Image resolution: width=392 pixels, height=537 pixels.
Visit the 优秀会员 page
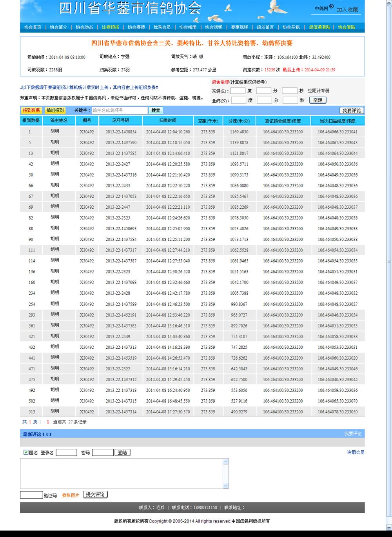(162, 27)
